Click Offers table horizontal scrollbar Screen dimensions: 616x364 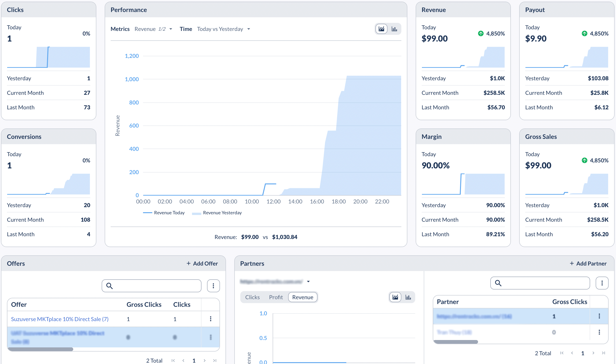[x=40, y=349]
